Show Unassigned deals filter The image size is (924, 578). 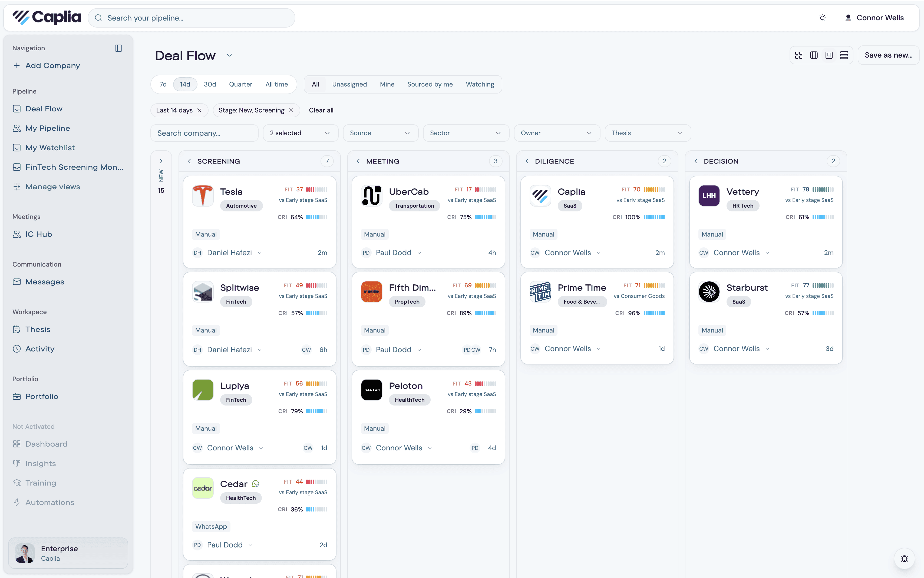tap(349, 84)
